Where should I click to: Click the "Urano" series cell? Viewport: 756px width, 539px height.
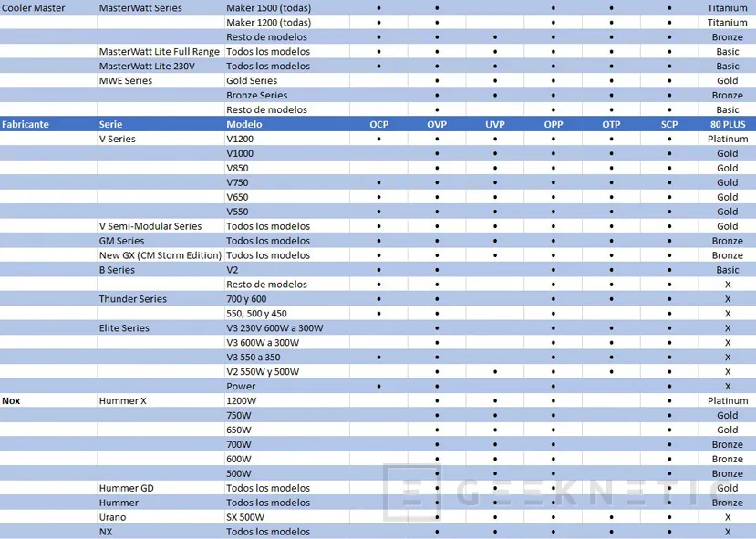coord(112,517)
